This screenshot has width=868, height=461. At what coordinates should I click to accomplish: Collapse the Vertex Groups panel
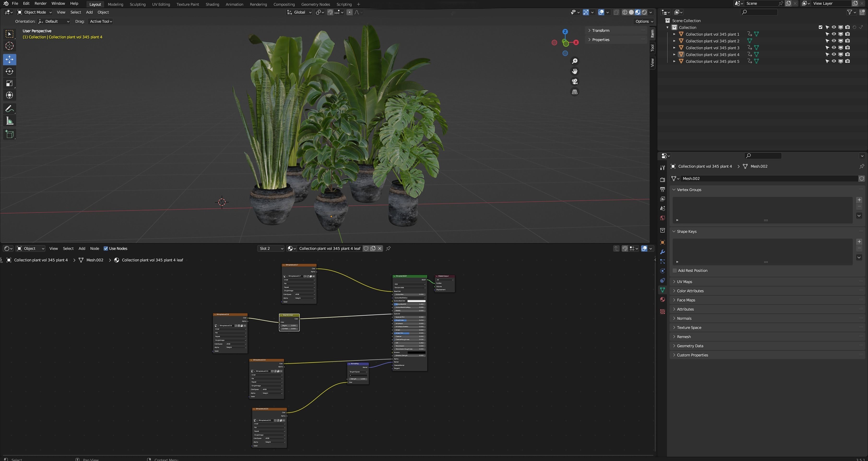(x=767, y=189)
